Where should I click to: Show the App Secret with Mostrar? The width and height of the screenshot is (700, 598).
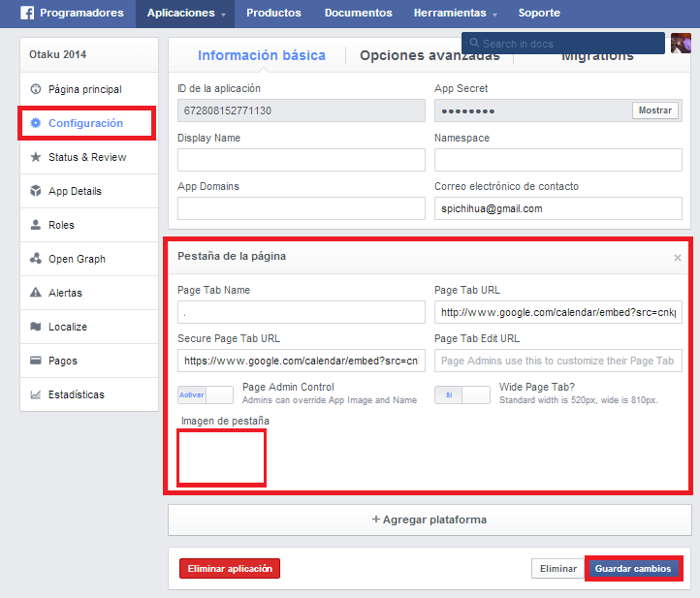pos(654,110)
